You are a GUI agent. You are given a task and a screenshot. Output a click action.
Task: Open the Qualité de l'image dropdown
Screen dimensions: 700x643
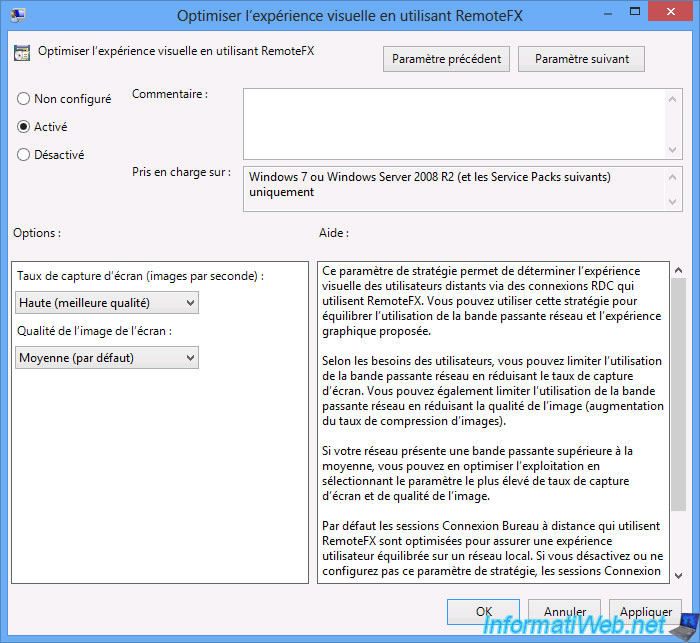107,358
